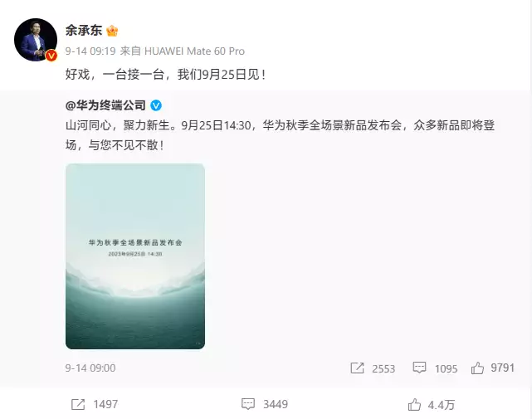This screenshot has height=419, width=532.
Task: Click the blue verified badge next to 华为终端公司
Action: (156, 105)
